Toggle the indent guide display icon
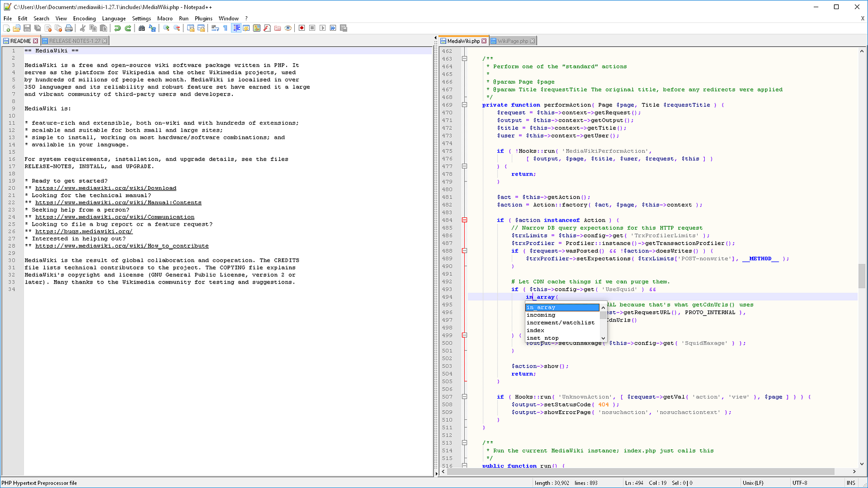Image resolution: width=868 pixels, height=488 pixels. (236, 28)
